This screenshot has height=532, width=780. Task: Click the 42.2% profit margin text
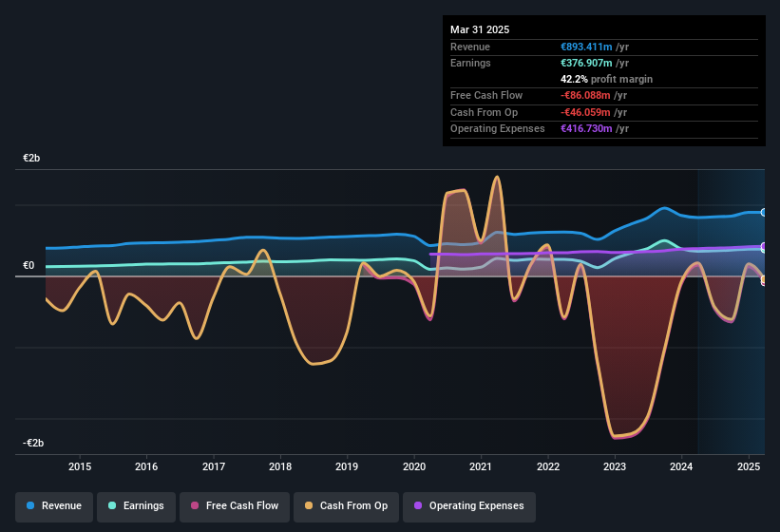coord(606,79)
